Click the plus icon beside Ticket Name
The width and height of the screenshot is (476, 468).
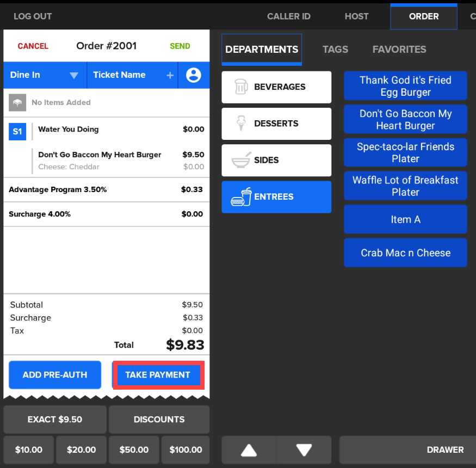(170, 75)
